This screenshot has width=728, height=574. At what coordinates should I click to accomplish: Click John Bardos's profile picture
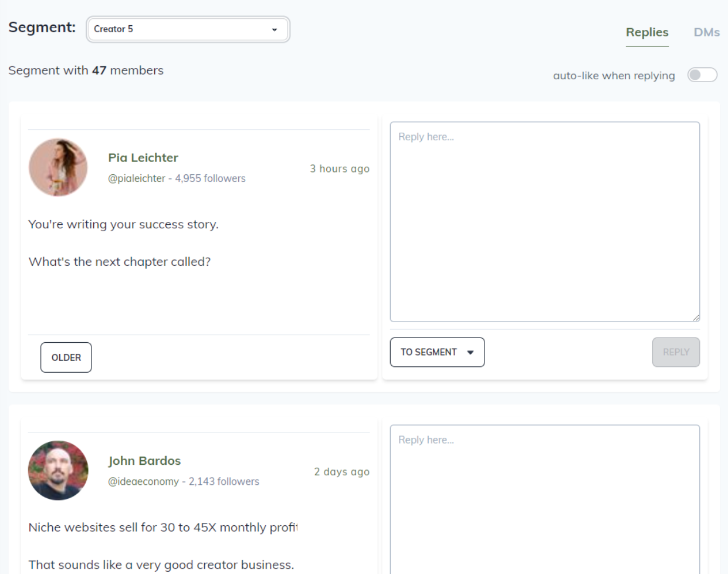click(x=58, y=470)
